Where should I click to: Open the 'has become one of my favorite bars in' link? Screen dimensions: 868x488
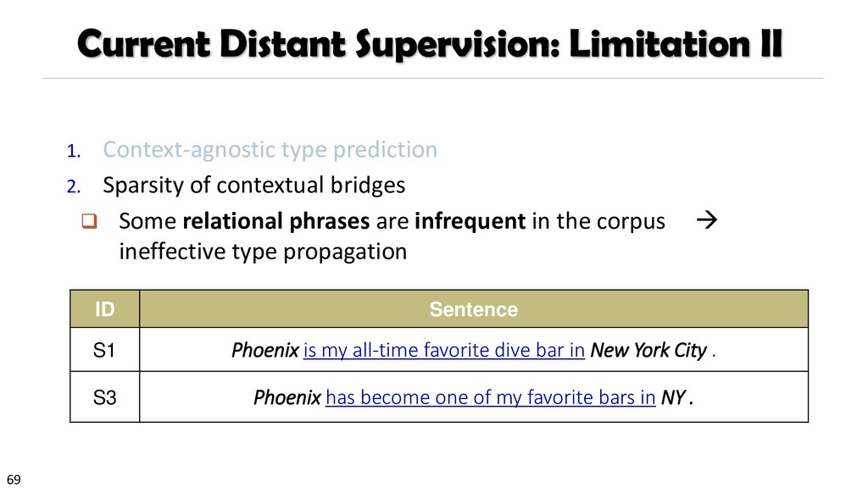click(x=490, y=396)
